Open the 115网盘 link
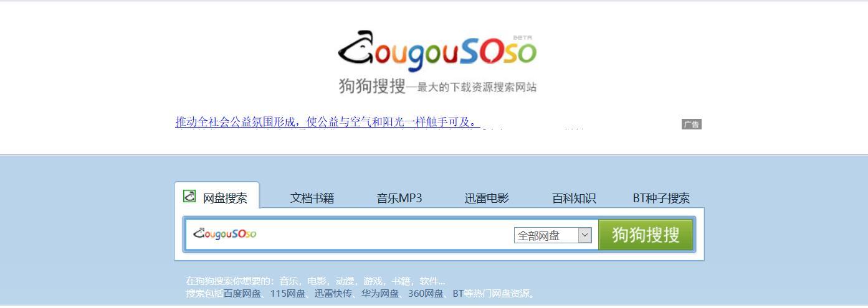 pos(288,294)
